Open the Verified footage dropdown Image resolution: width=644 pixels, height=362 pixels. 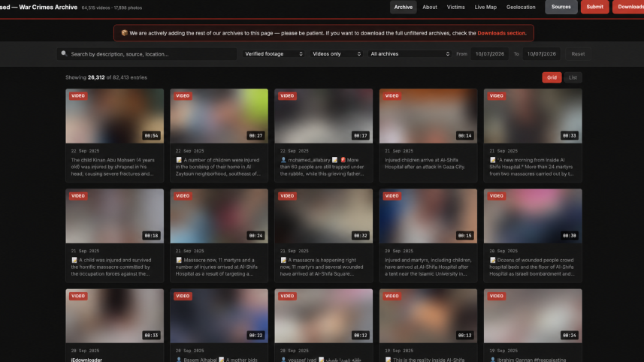(x=273, y=54)
